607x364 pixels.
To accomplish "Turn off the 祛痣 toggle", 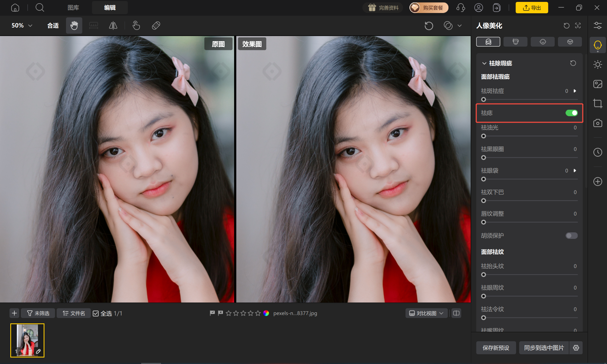I will (x=572, y=113).
